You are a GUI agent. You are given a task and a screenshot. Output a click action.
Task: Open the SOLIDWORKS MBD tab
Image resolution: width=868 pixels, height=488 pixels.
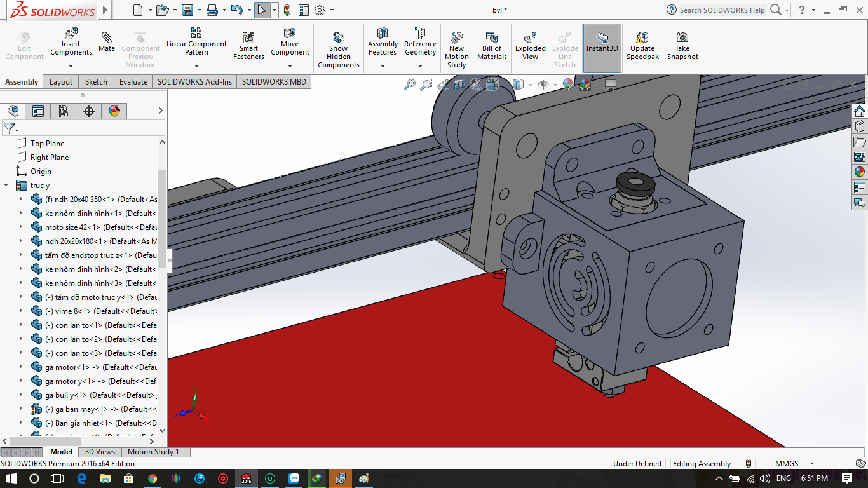click(x=274, y=82)
